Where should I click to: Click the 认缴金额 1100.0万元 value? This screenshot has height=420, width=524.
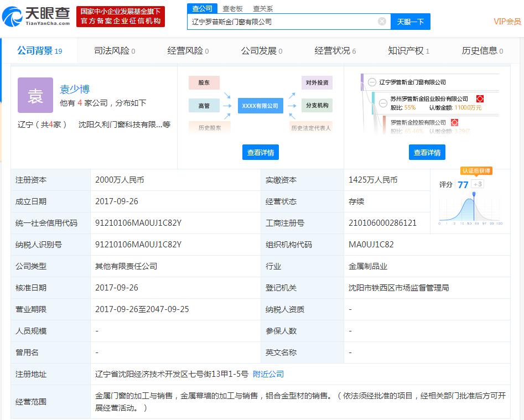tap(468, 107)
